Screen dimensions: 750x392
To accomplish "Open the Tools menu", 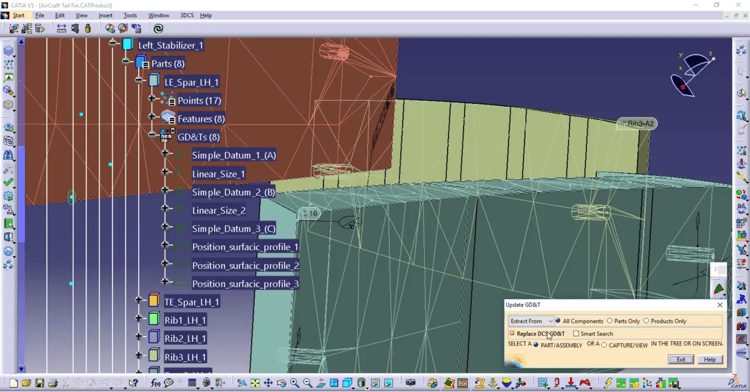I will [x=130, y=15].
